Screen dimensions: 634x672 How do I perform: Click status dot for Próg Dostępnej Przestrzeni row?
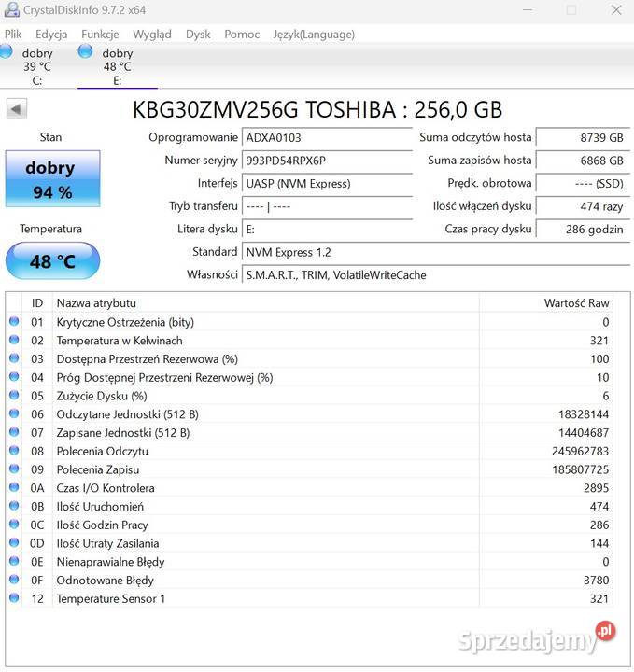click(14, 376)
